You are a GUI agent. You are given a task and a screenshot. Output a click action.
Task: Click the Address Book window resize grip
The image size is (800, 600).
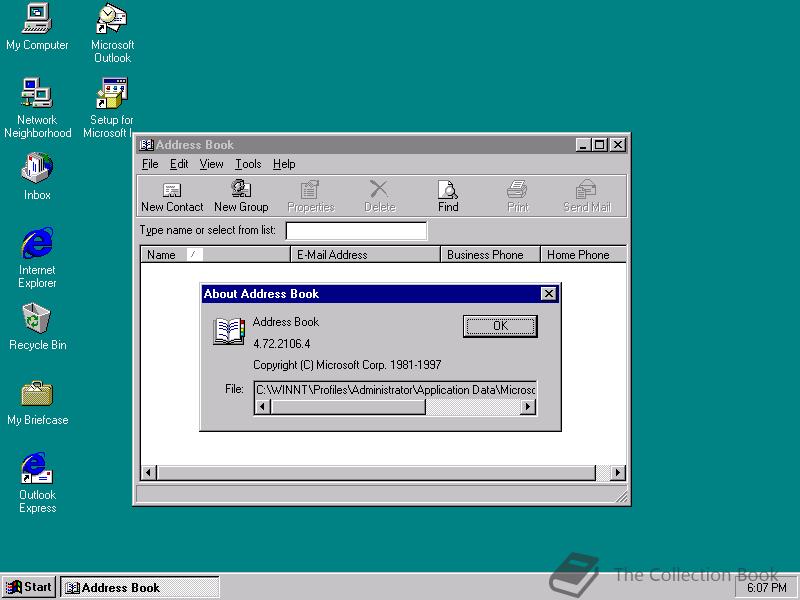pyautogui.click(x=621, y=495)
